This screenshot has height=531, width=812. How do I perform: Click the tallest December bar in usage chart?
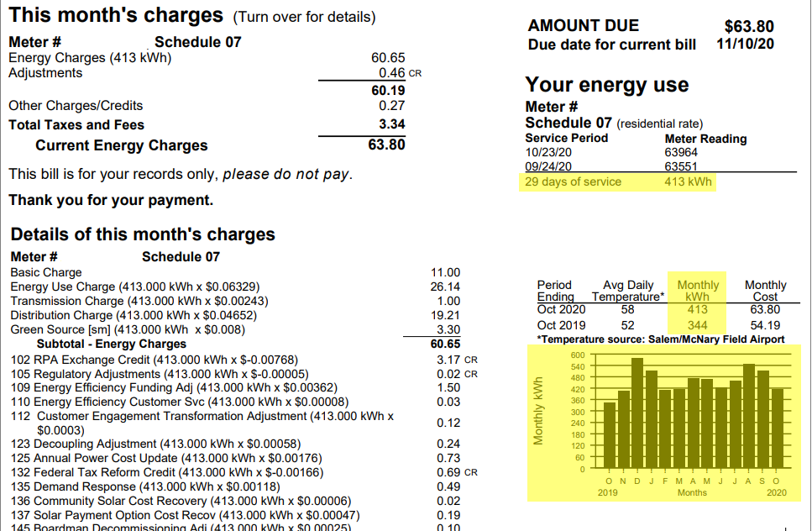tap(637, 413)
